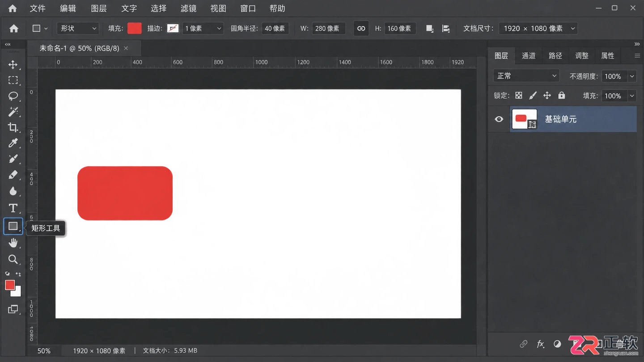644x362 pixels.
Task: Click the red foreground color swatch
Action: (10, 285)
